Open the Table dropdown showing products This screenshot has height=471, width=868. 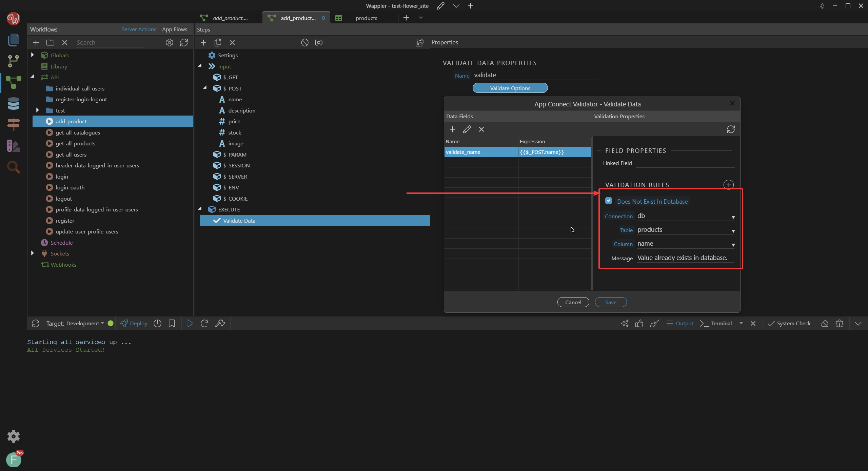pos(686,230)
